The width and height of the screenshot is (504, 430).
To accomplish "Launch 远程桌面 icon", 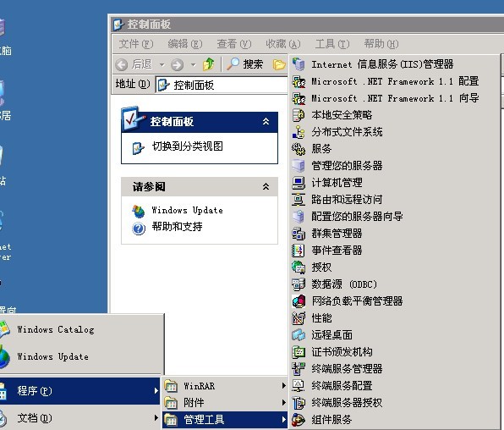I will (x=299, y=334).
